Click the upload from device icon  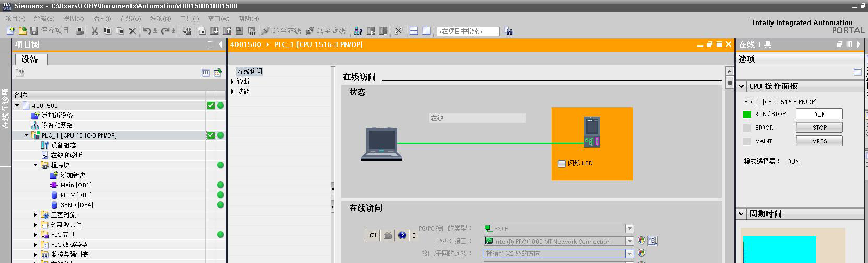click(x=227, y=31)
